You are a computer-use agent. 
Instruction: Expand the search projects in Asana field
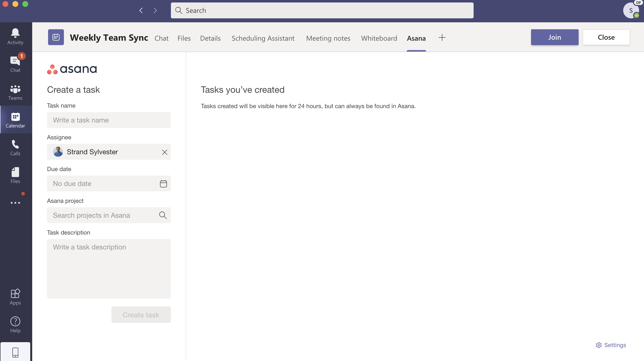(109, 215)
